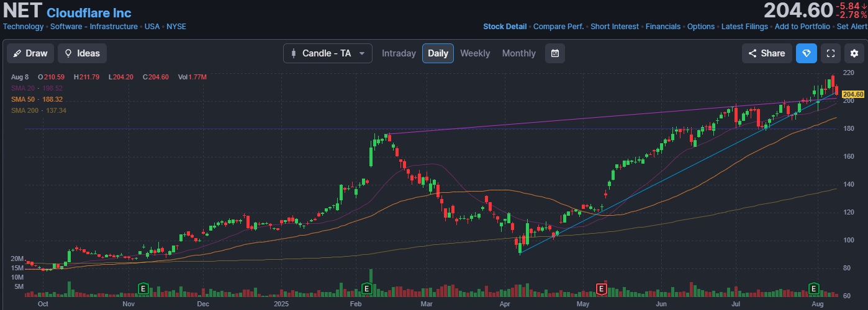Open the Draw tools panel

point(31,53)
